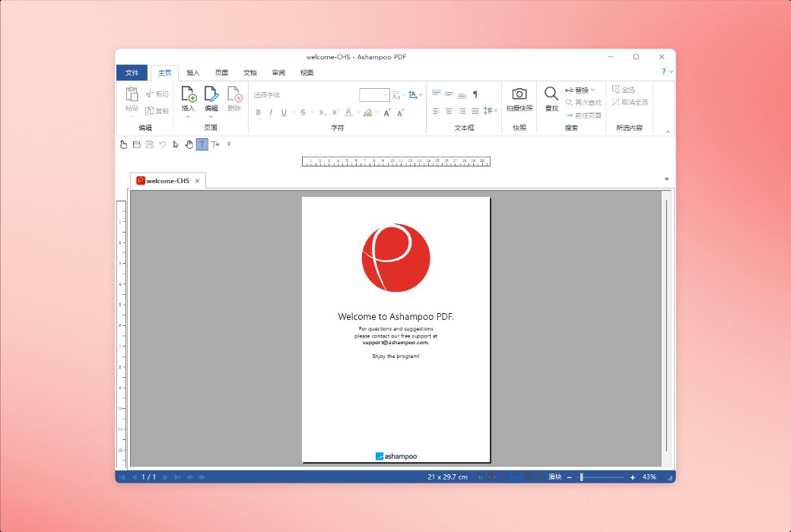Switch to the 视图 ribbon tab
This screenshot has height=532, width=791.
pos(306,72)
